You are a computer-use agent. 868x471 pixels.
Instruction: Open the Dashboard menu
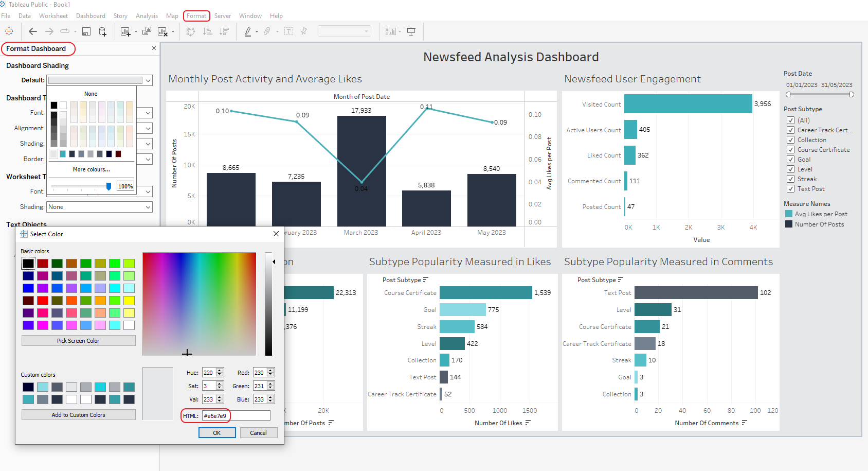pyautogui.click(x=91, y=16)
